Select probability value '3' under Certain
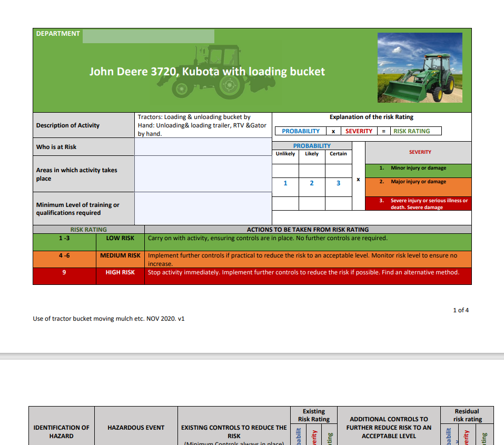The image size is (504, 445). click(x=338, y=183)
